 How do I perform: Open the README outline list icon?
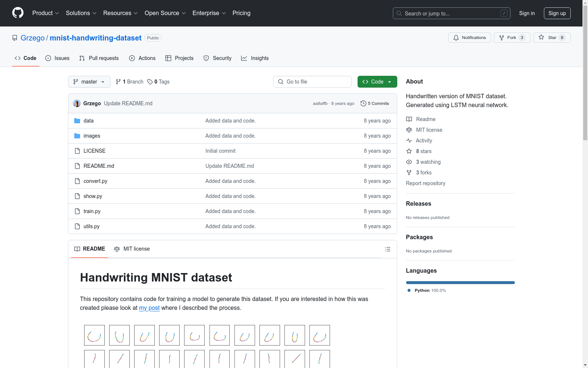tap(388, 249)
